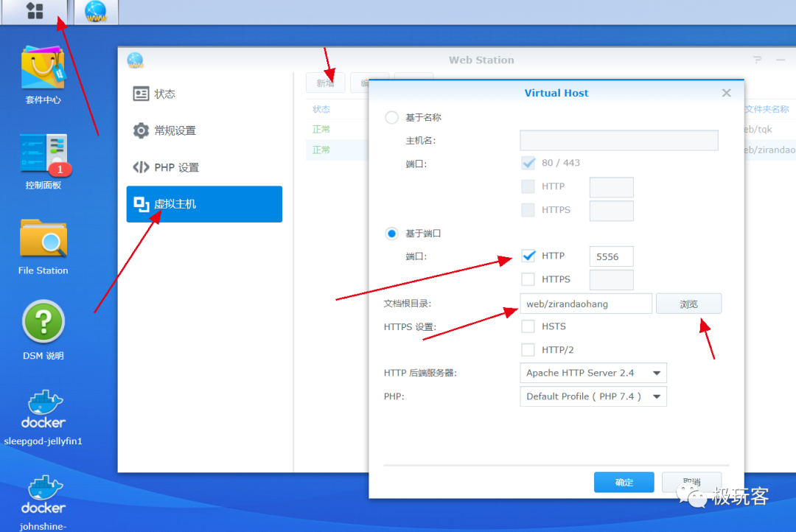Viewport: 796px width, 532px height.
Task: Launch File Station from desktop
Action: (x=43, y=248)
